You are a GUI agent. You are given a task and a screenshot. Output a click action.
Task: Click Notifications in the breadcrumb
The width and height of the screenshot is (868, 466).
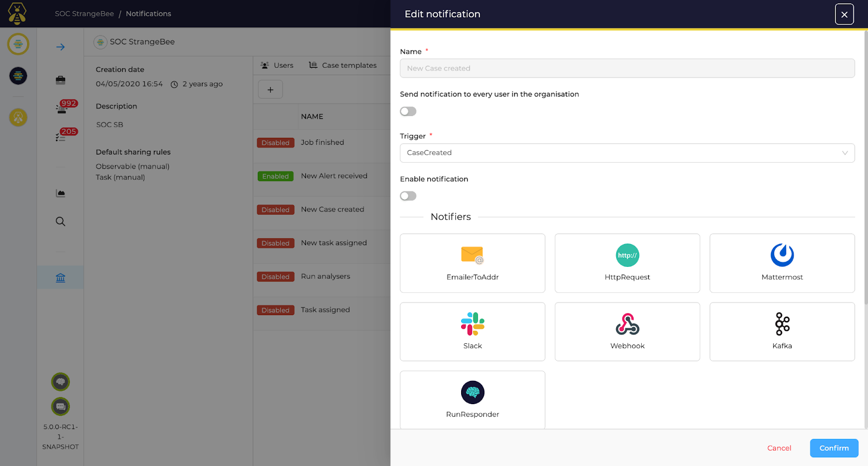148,14
